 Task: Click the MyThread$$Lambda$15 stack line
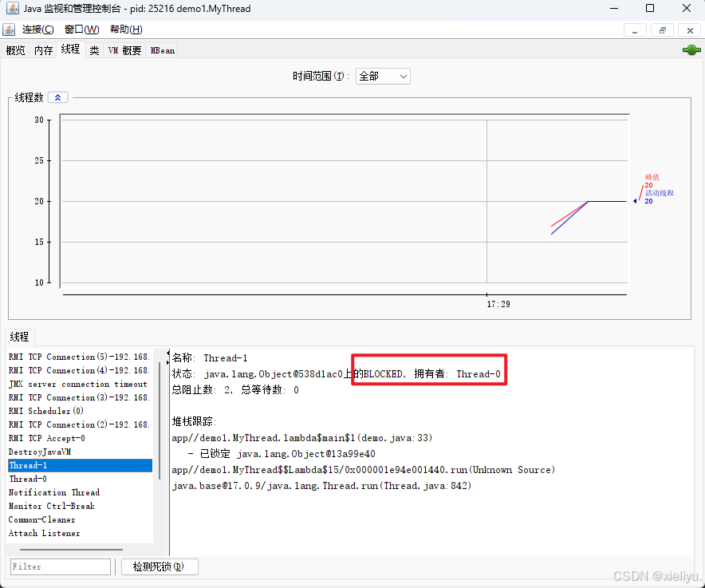point(364,470)
